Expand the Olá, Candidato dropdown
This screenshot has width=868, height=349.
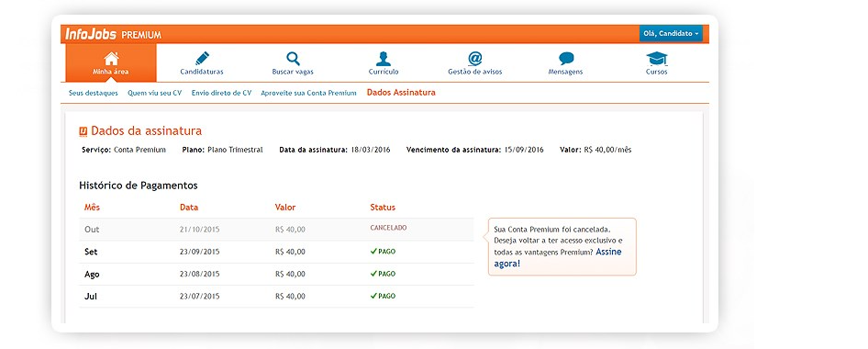pos(671,33)
